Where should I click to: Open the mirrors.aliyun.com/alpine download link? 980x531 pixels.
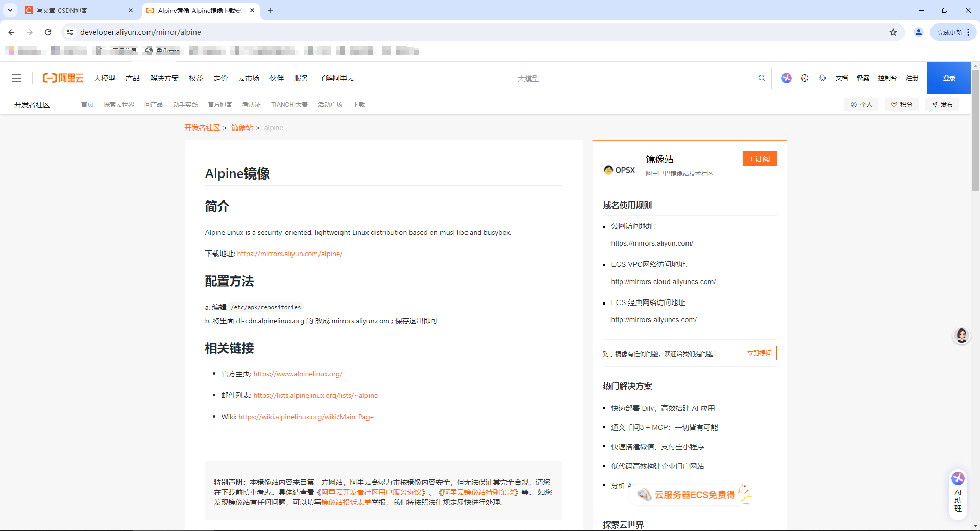(x=290, y=254)
